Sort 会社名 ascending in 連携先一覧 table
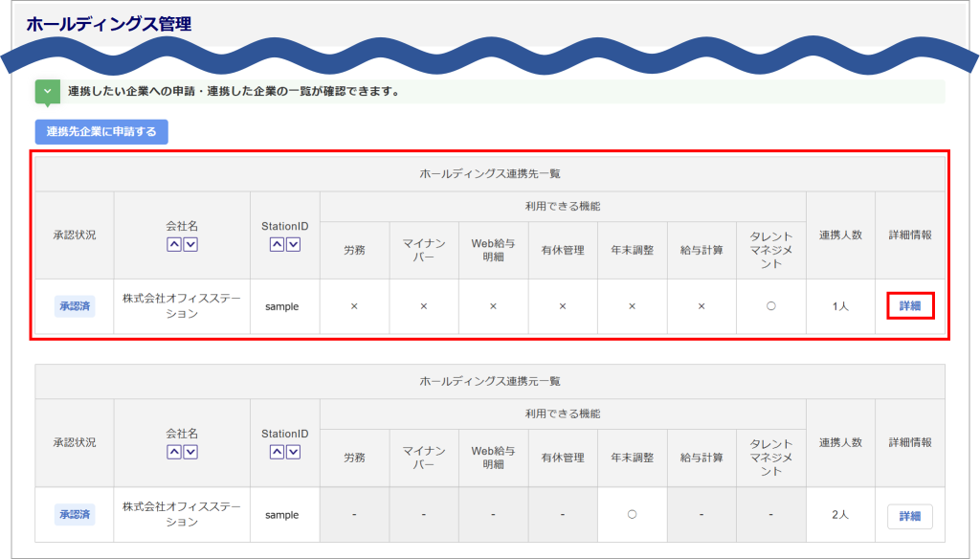Viewport: 980px width, 559px height. pyautogui.click(x=174, y=244)
